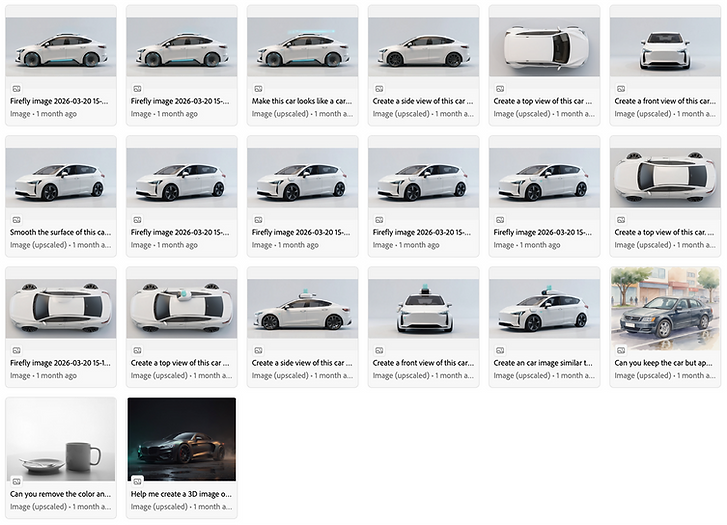Select title 'Can you keep the car but ap...'

(x=663, y=363)
